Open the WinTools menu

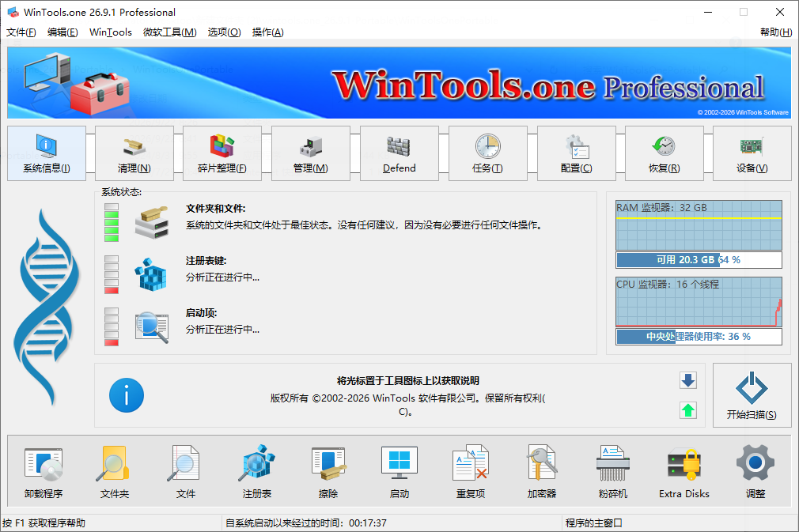coord(111,32)
